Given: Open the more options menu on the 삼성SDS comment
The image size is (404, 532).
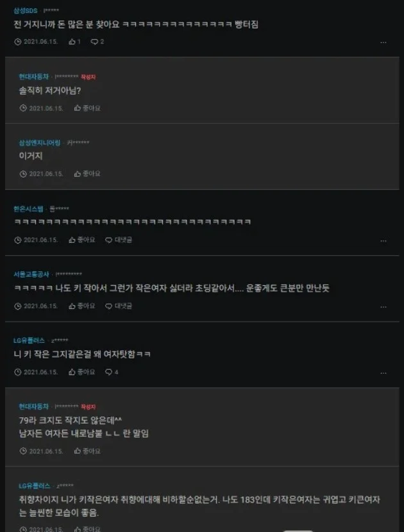Looking at the screenshot, I should pos(383,42).
